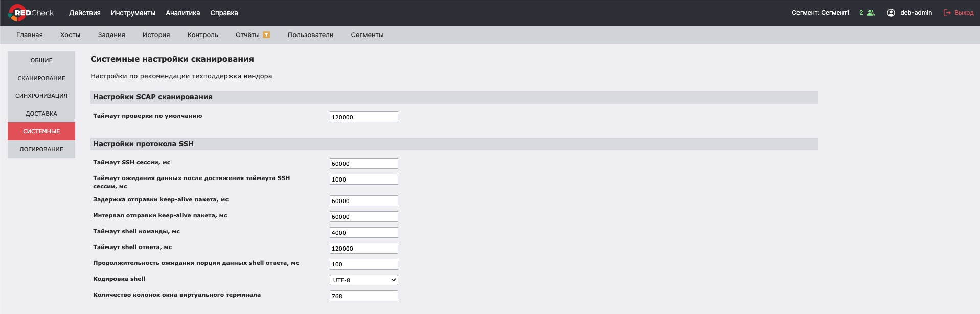980x314 pixels.
Task: Click the filter icon beside Отчёты
Action: tap(266, 35)
